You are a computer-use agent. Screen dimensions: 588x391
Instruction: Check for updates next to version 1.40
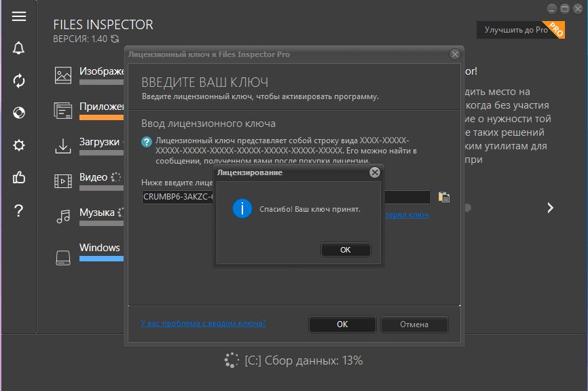[x=115, y=39]
